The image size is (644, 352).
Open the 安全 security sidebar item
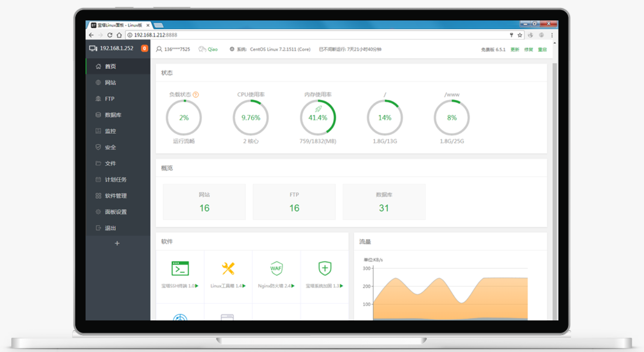point(118,147)
